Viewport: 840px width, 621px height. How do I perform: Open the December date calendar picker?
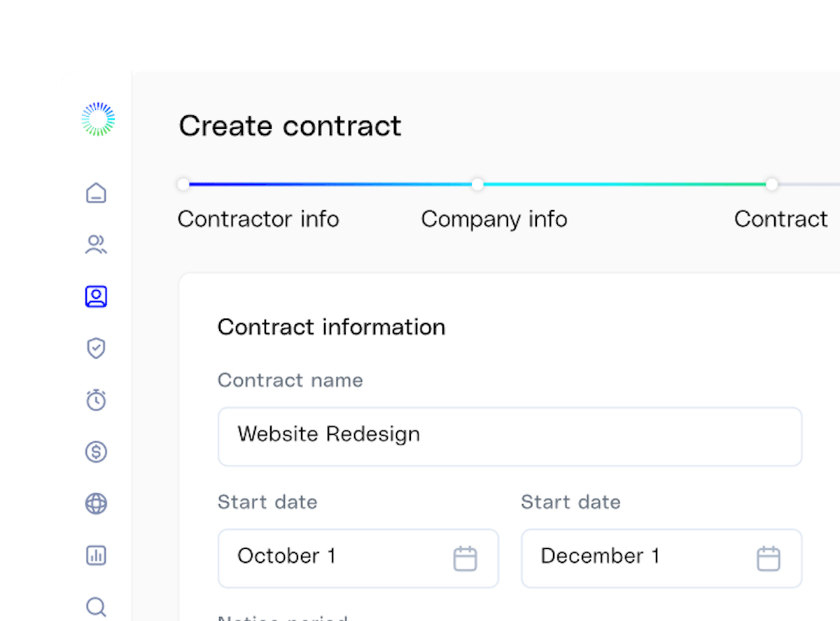pos(769,557)
